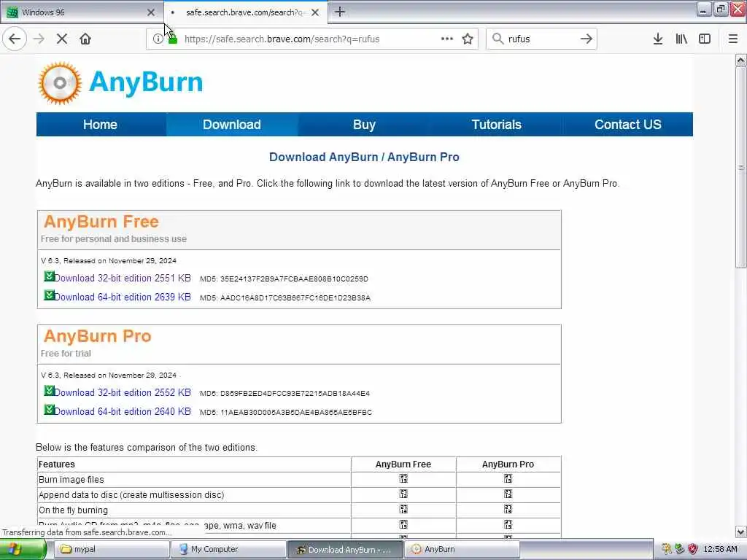Viewport: 747px width, 560px height.
Task: Click the red shield tray icon
Action: [693, 549]
